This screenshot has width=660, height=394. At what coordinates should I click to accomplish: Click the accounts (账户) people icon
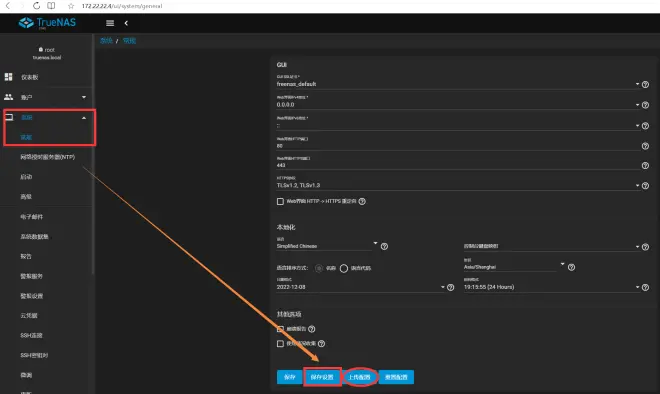pos(8,97)
